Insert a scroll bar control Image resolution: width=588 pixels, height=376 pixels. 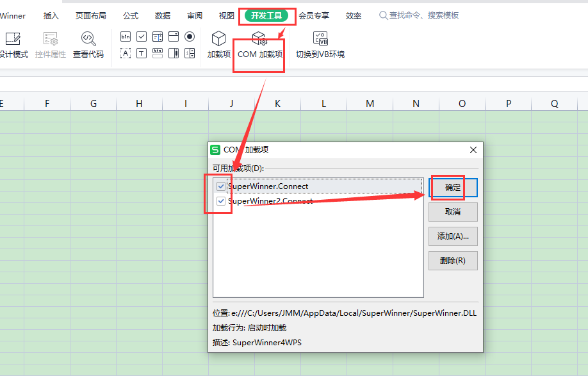point(174,53)
